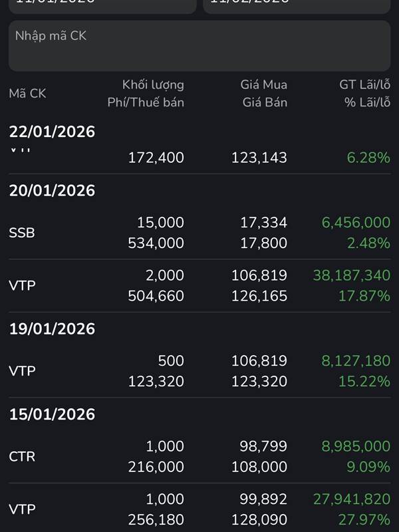Viewport: 399px width, 532px height.
Task: Tap the 'GT Lãi/lỗ' column header
Action: coord(364,84)
